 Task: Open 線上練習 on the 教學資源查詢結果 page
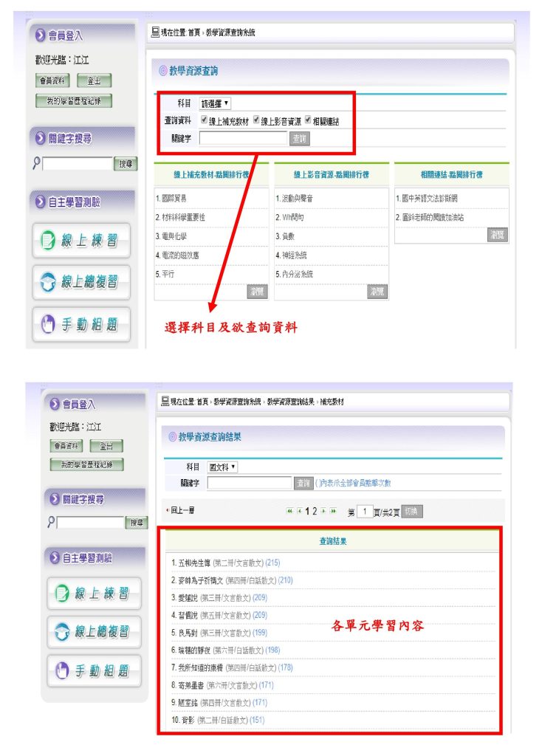click(94, 593)
